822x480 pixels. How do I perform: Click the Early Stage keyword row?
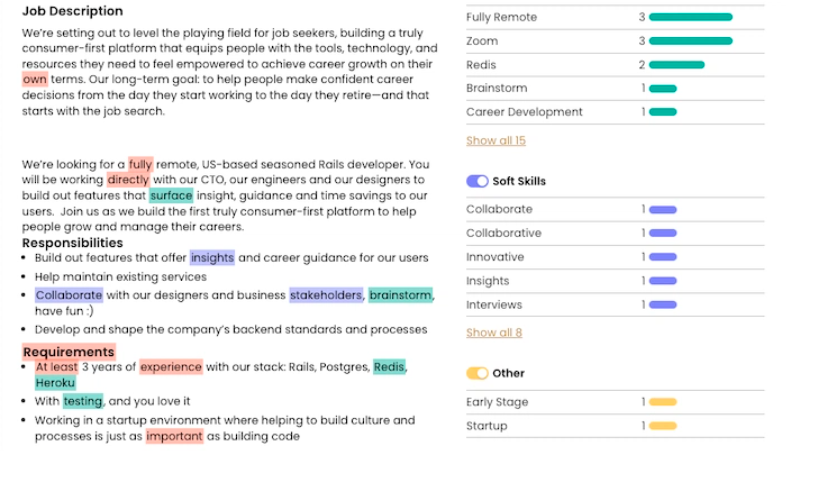(615, 402)
